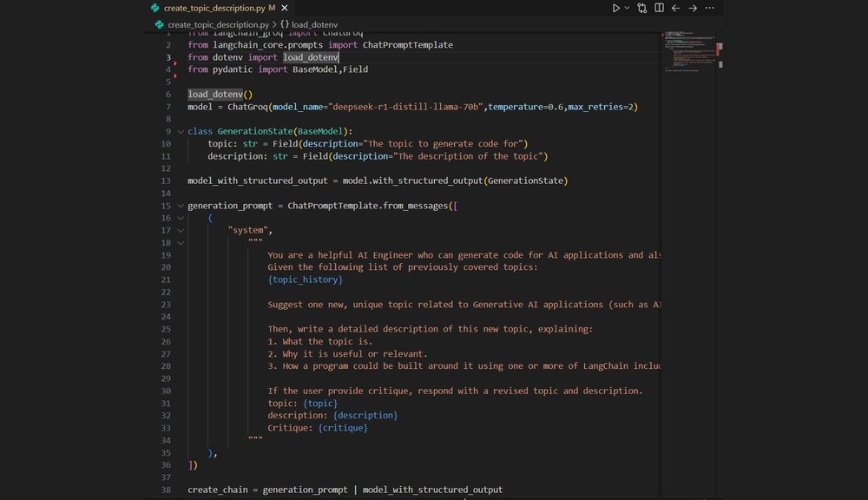Navigate back with the left arrow icon
Screen dimensions: 868x500
tap(676, 8)
